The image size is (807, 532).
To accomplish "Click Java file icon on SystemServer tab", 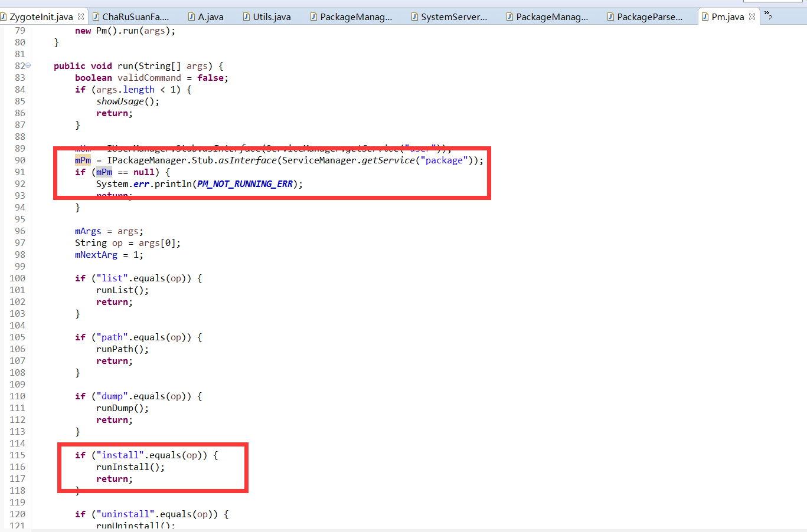I will 414,17.
